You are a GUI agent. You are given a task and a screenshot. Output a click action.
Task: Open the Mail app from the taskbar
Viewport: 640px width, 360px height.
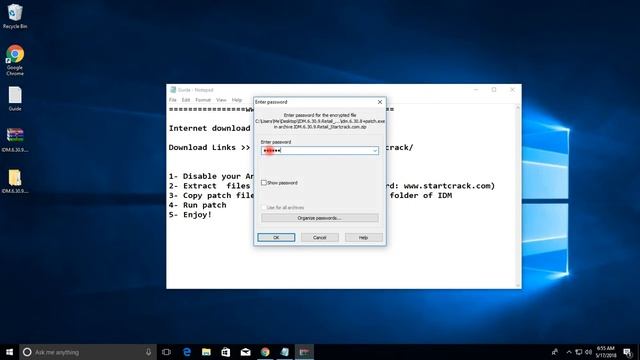(x=245, y=352)
